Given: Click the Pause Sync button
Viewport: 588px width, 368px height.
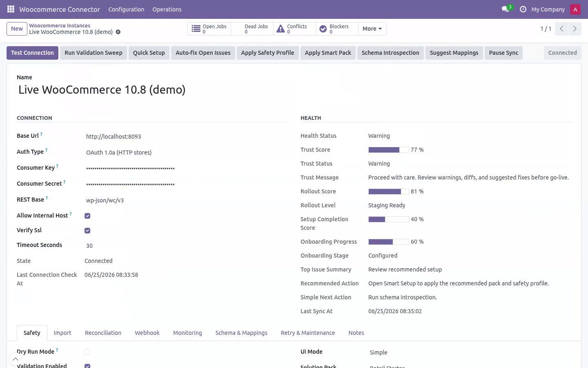Looking at the screenshot, I should coord(503,53).
